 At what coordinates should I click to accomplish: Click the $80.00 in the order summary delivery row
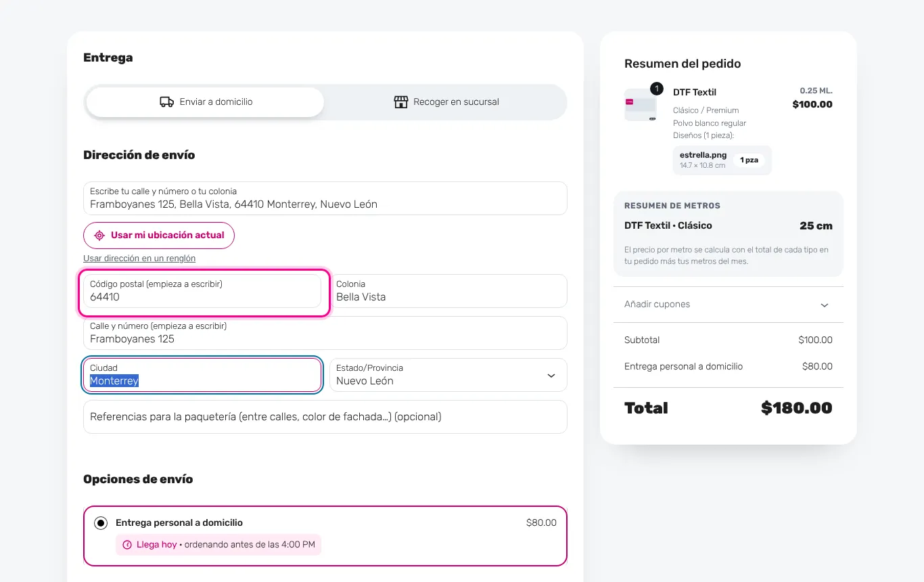click(x=817, y=367)
